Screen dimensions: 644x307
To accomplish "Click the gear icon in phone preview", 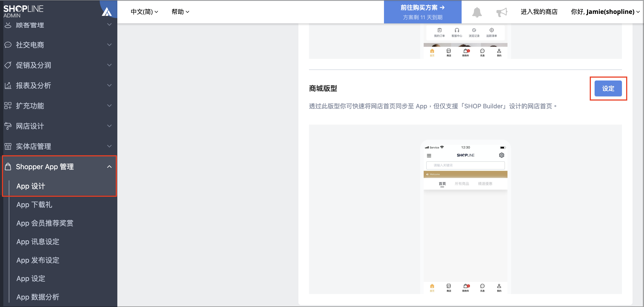I will 502,155.
